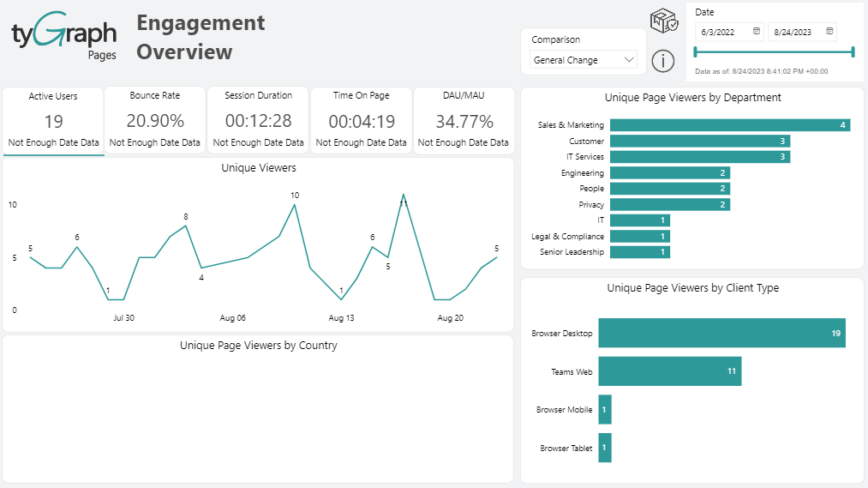Select the Sales & Marketing department bar
This screenshot has height=488, width=868.
[728, 125]
